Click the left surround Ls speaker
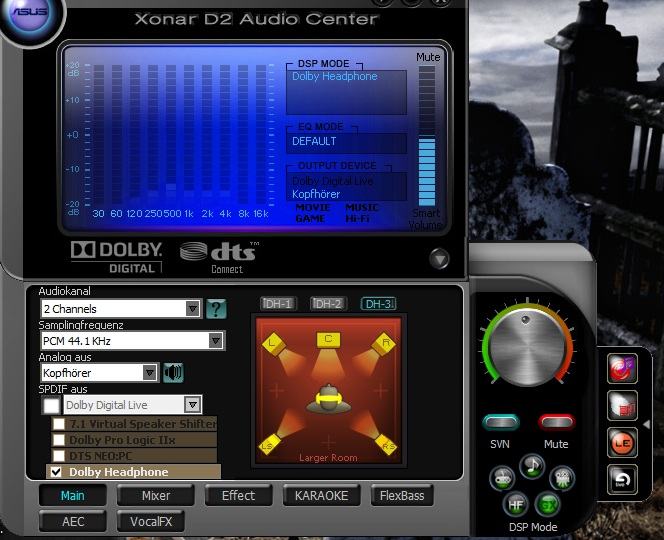The height and width of the screenshot is (540, 664). coord(269,444)
